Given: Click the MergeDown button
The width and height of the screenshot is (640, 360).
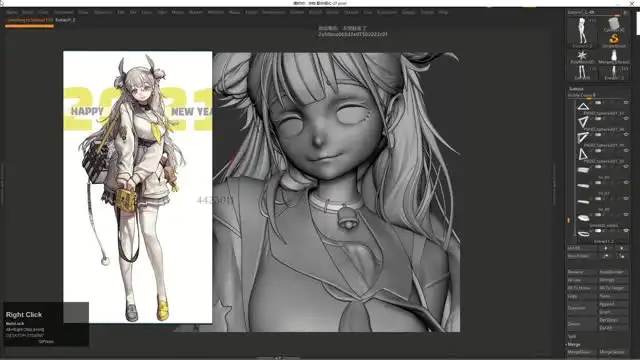Looking at the screenshot, I should click(x=582, y=352).
